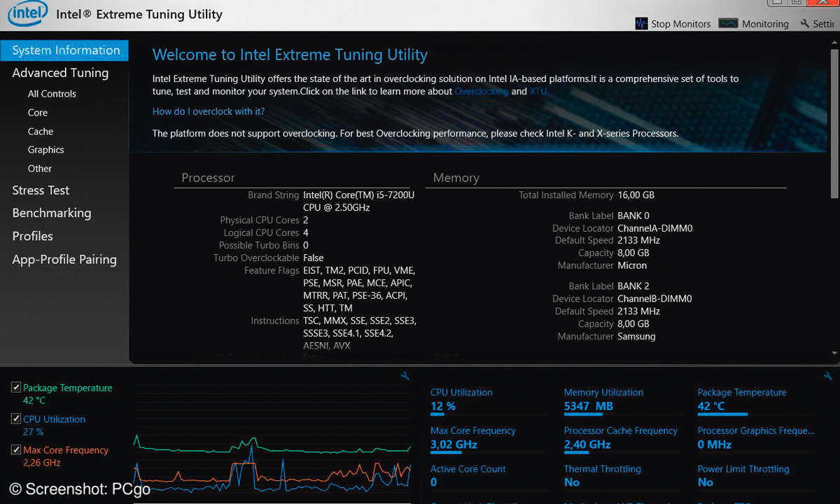Select Graphics under Advanced Tuning

[46, 150]
